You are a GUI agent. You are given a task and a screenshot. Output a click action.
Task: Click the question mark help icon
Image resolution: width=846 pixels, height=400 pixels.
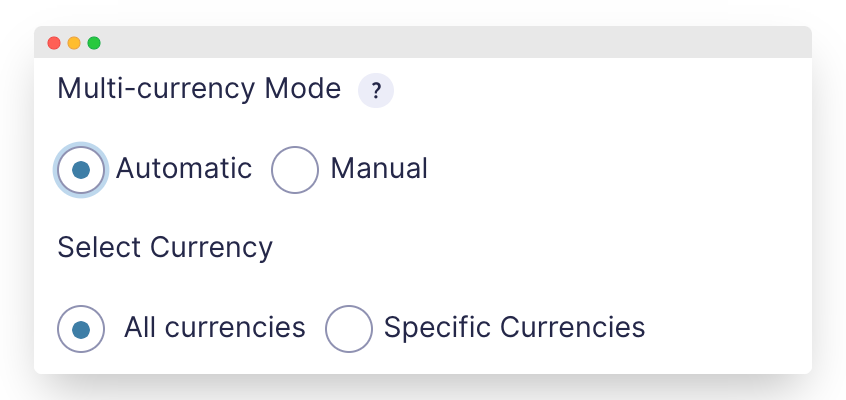click(x=376, y=91)
